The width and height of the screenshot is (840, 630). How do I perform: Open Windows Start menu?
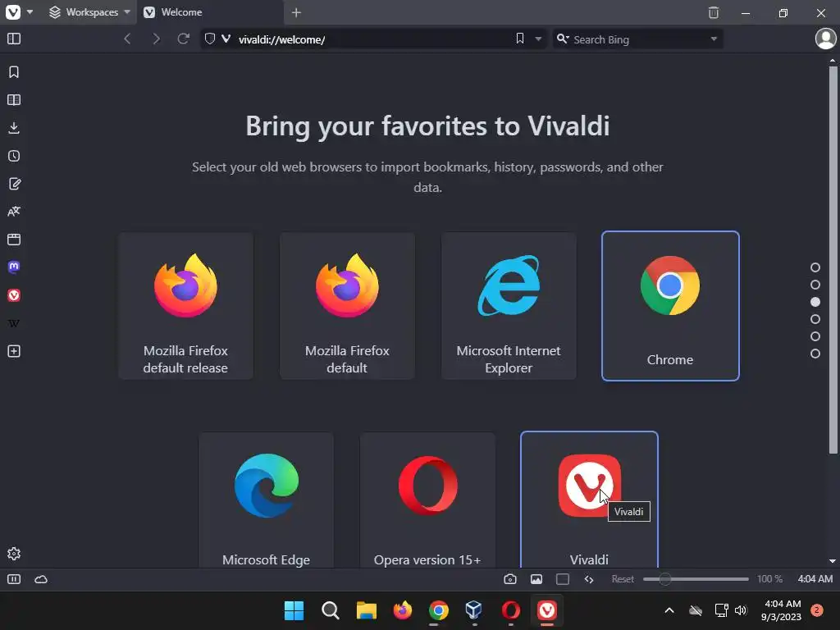click(294, 610)
